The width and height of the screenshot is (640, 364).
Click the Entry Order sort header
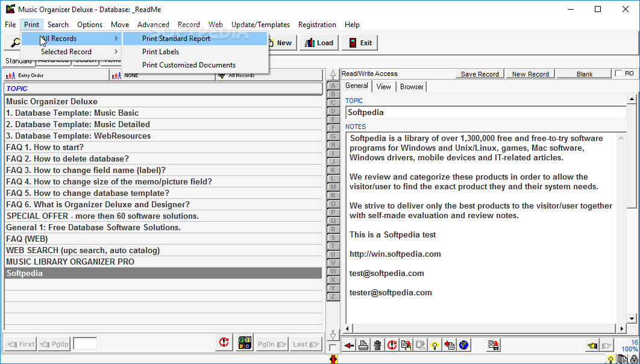pyautogui.click(x=56, y=75)
